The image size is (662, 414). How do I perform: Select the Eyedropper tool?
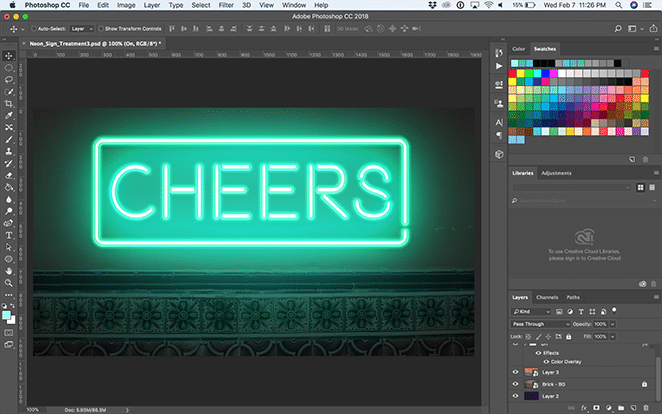(x=8, y=115)
